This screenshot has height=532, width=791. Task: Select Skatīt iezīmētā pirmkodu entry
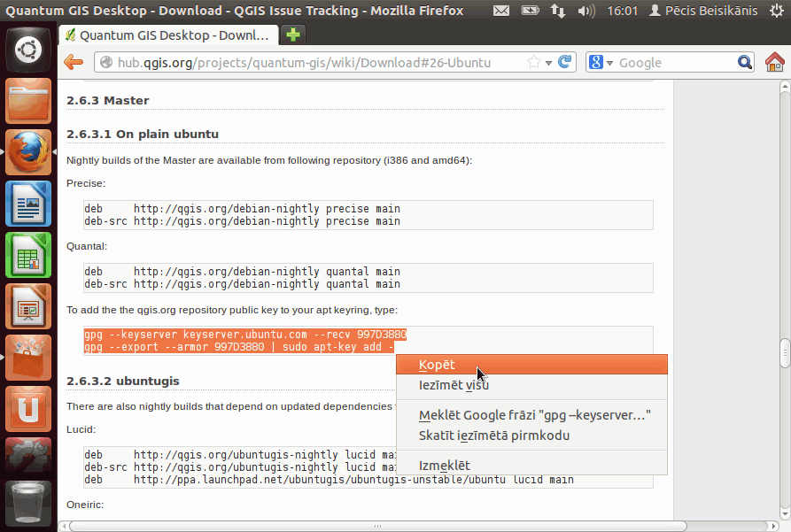click(531, 436)
